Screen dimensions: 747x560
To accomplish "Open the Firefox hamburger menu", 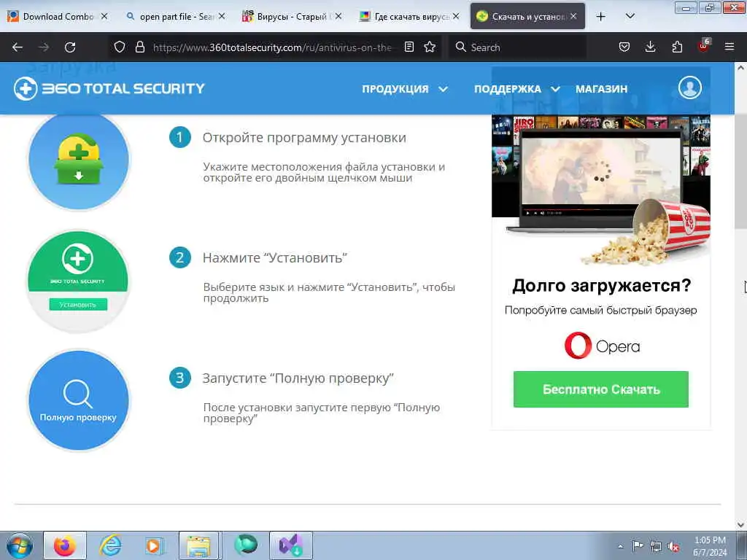I will coord(729,47).
